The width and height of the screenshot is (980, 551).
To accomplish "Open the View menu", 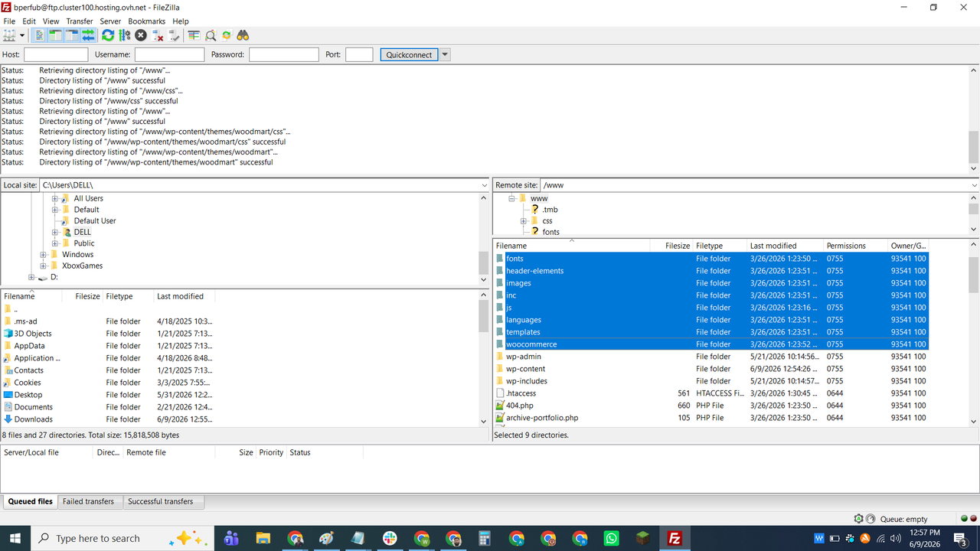I will pos(51,21).
